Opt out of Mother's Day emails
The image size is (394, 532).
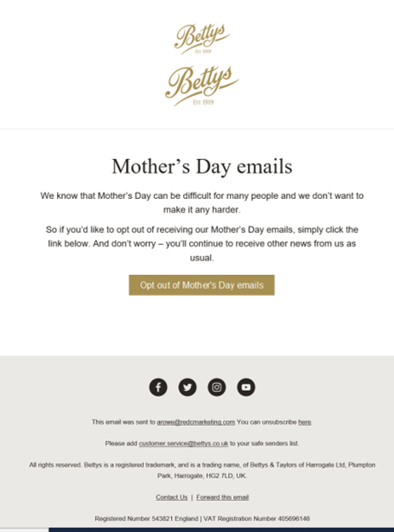(201, 285)
